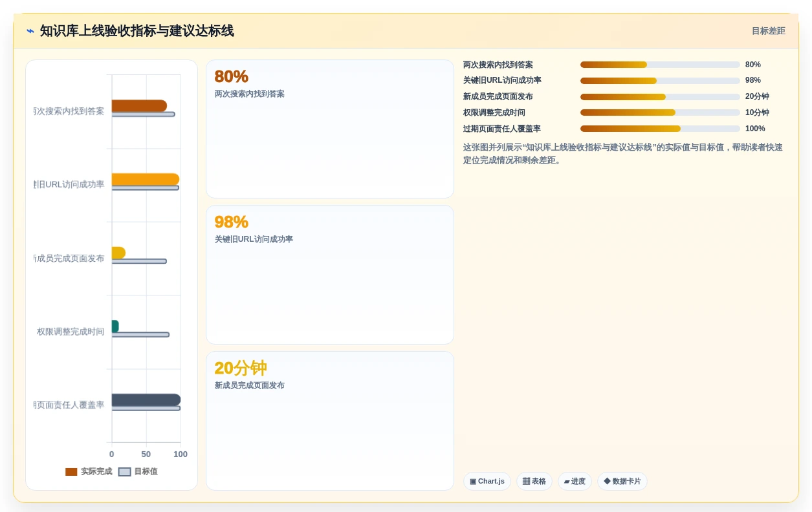
Task: Click the 10分钟 progress value
Action: [757, 112]
